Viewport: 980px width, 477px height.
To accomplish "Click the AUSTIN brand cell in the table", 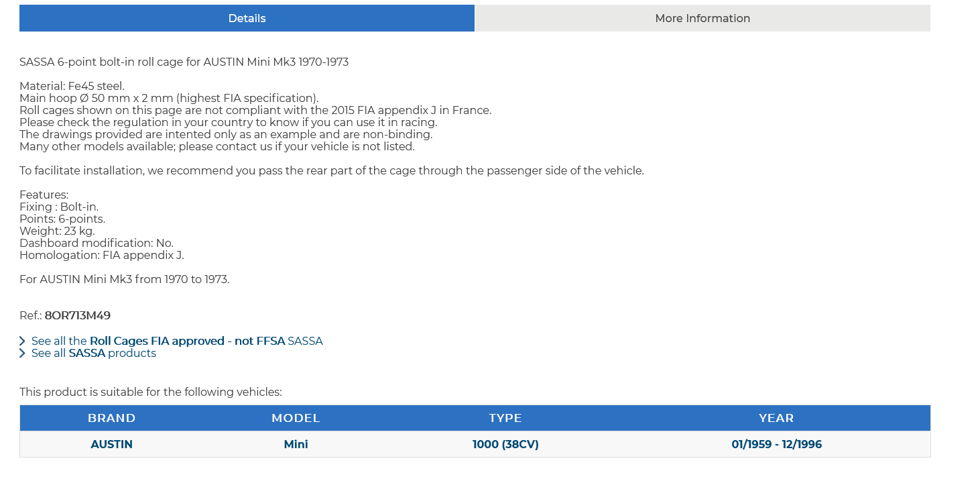I will 112,444.
